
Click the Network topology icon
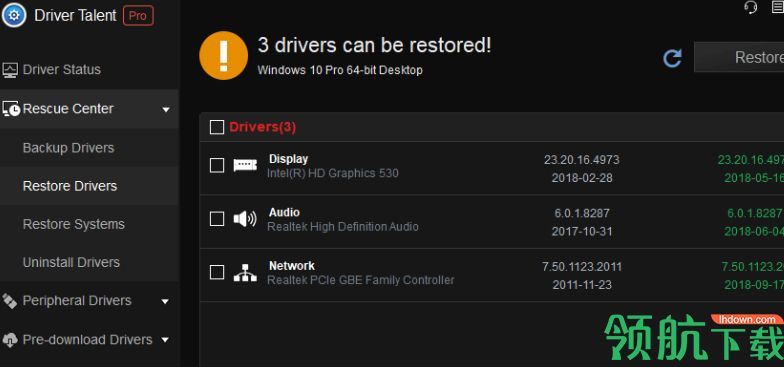(x=245, y=272)
